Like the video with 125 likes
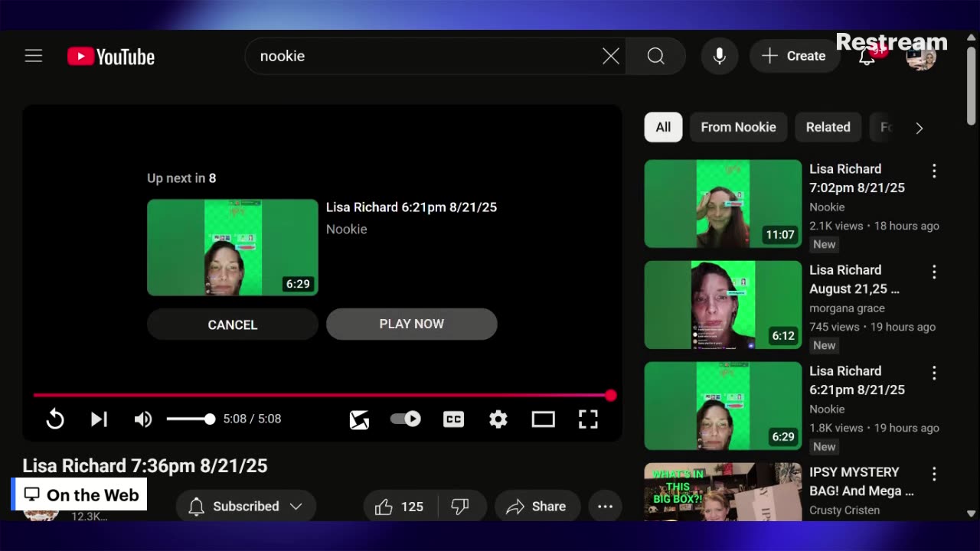This screenshot has width=980, height=551. (x=400, y=506)
